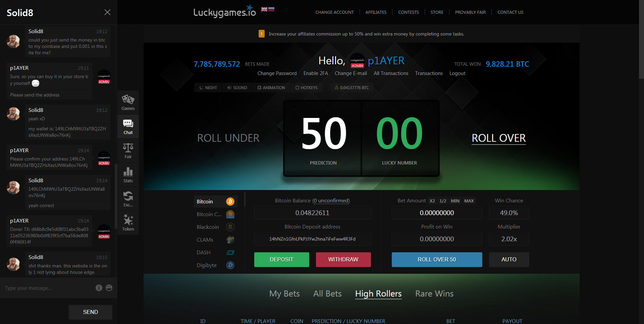Viewport: 644px width, 324px height.
Task: Click ROLL OVER 50 button
Action: pyautogui.click(x=437, y=260)
